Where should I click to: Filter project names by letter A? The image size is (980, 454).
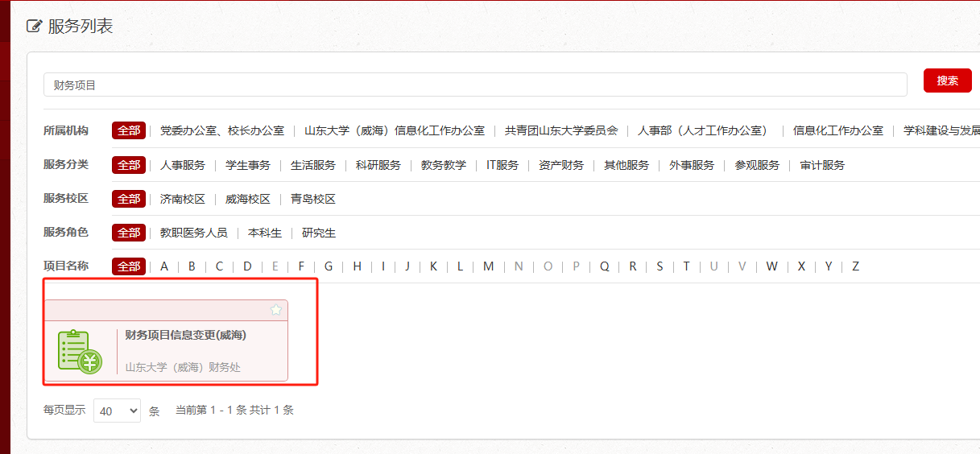164,266
